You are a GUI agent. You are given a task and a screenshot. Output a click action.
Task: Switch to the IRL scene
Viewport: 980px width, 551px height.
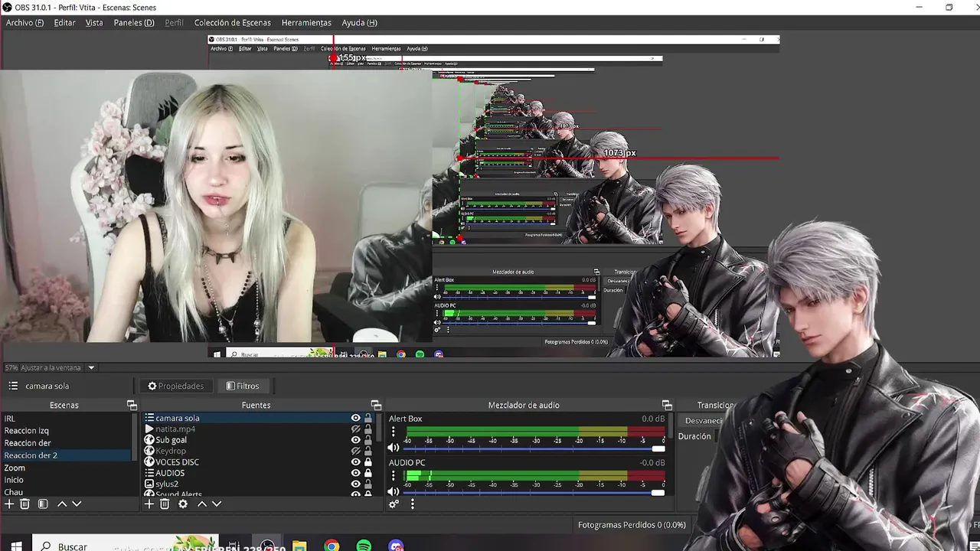[x=67, y=419]
